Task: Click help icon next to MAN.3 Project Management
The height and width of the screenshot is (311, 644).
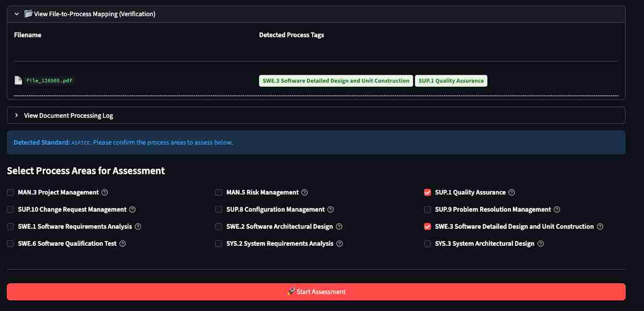Action: click(105, 193)
